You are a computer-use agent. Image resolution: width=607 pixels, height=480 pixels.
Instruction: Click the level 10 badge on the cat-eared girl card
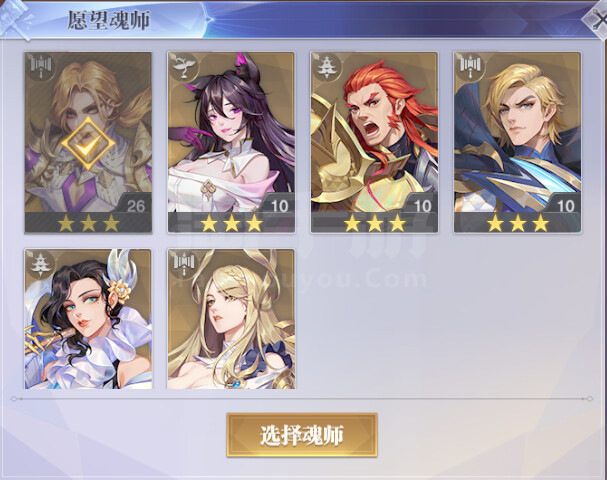tap(279, 206)
